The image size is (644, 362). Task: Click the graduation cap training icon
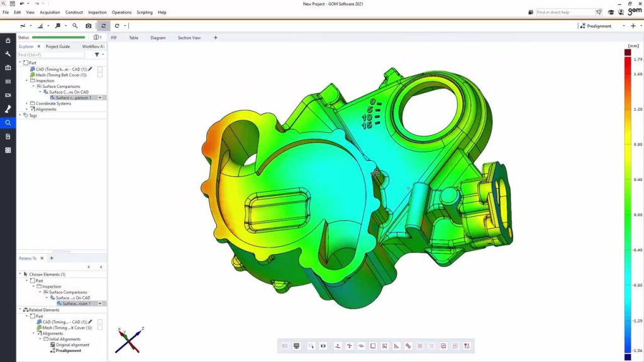pyautogui.click(x=610, y=12)
